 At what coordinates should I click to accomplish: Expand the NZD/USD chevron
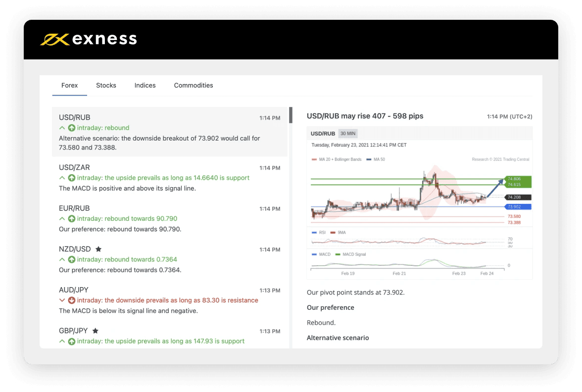[62, 259]
